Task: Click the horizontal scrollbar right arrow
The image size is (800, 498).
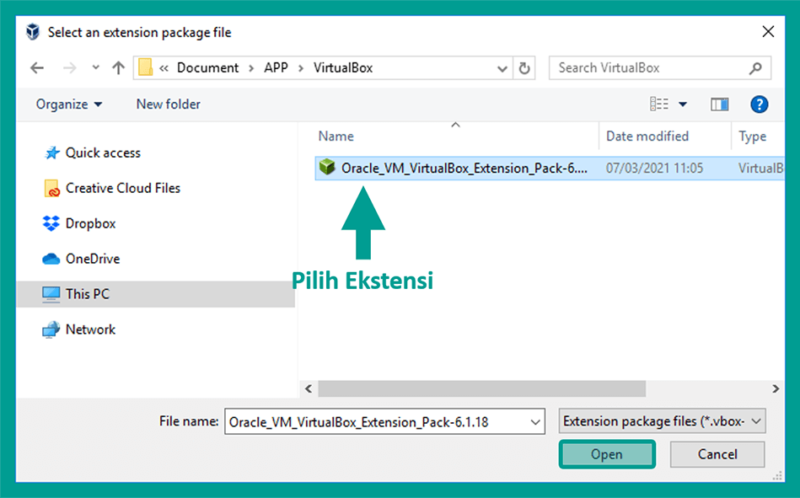Action: tap(776, 389)
